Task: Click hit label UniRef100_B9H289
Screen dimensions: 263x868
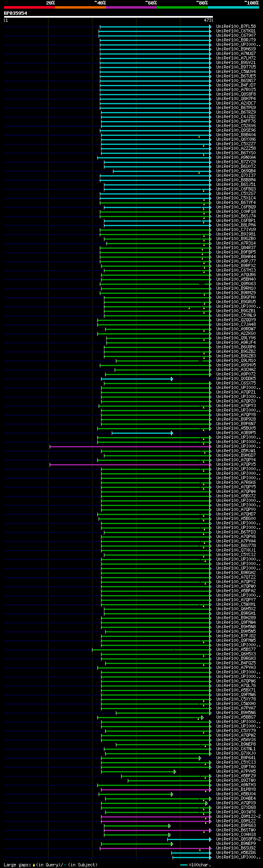Action: click(236, 618)
